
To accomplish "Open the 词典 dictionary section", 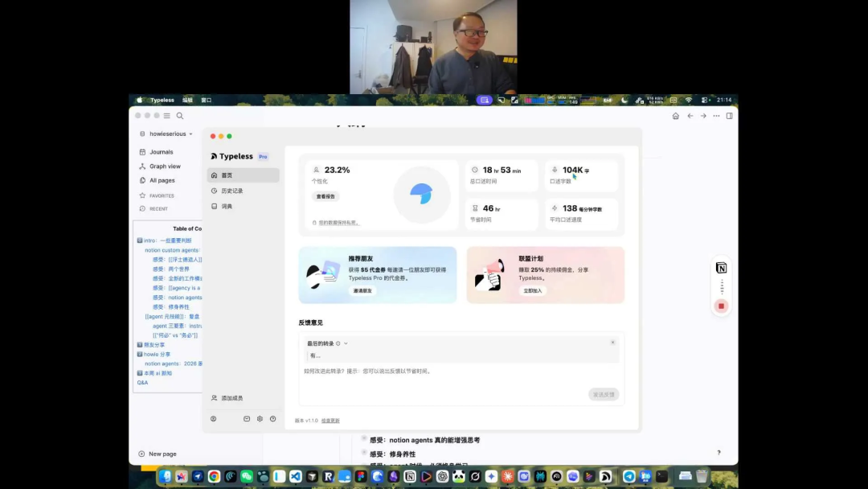I will (243, 206).
